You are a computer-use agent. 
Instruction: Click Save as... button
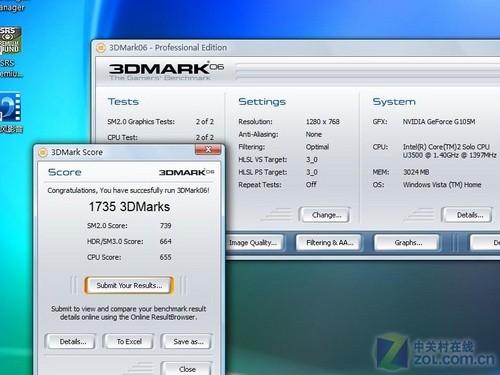point(188,342)
